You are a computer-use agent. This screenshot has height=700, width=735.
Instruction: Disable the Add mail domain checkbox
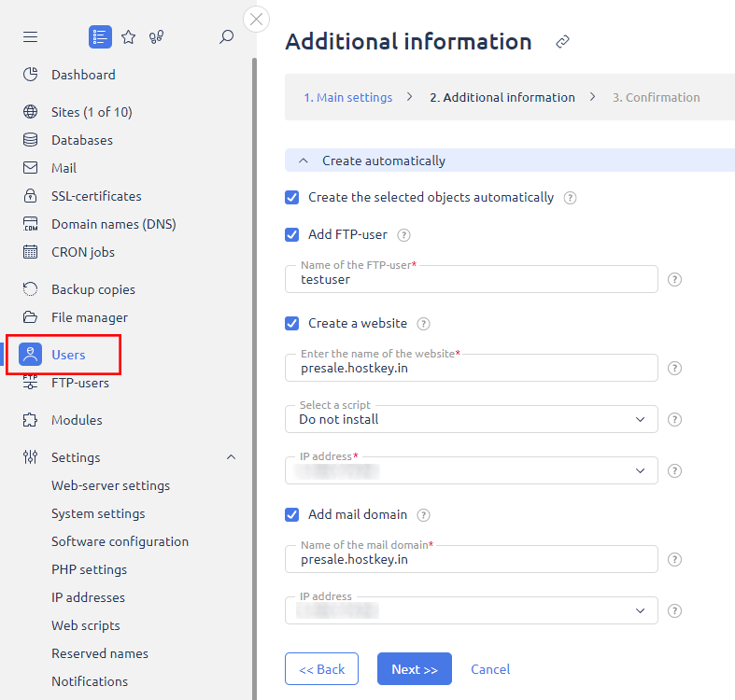click(x=292, y=514)
